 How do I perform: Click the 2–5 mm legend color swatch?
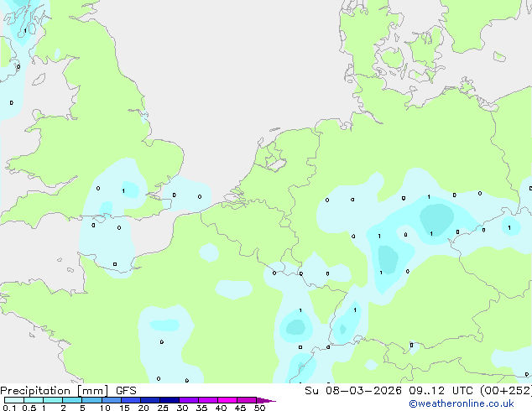click(72, 400)
